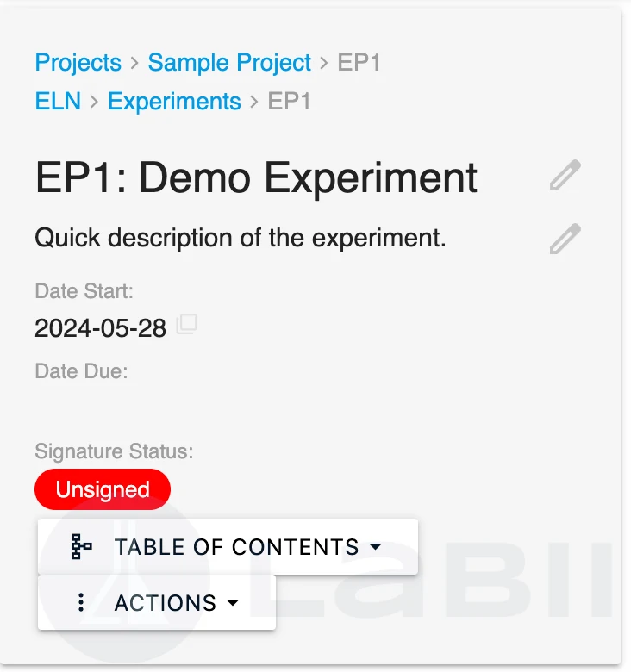Click the Table of Contents tree icon
The height and width of the screenshot is (672, 631).
tap(81, 547)
